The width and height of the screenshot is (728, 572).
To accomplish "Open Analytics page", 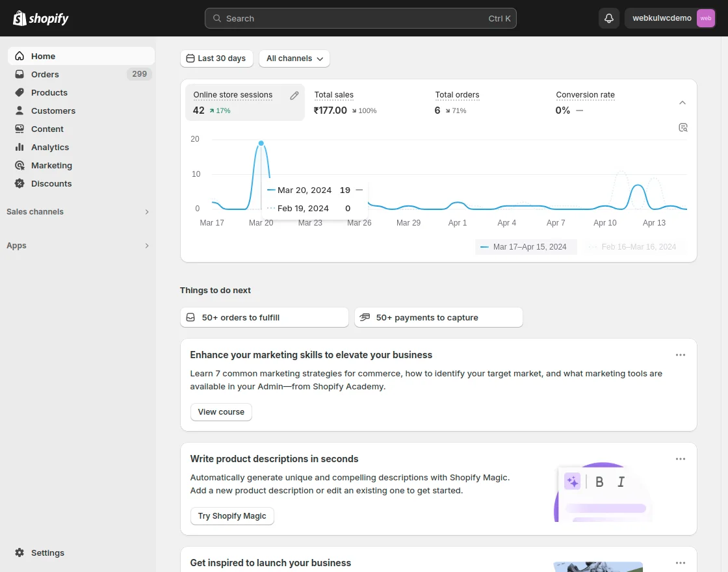I will pos(81,147).
